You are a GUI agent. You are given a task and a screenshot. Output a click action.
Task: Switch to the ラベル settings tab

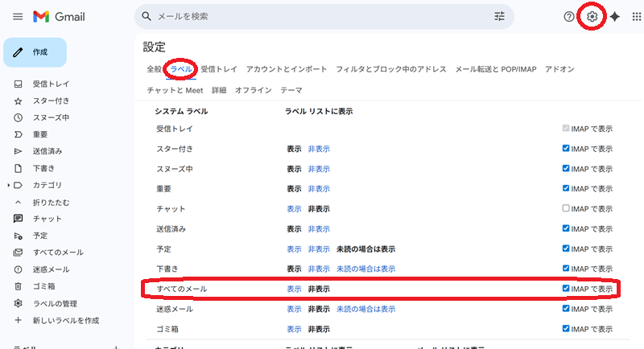click(x=181, y=69)
